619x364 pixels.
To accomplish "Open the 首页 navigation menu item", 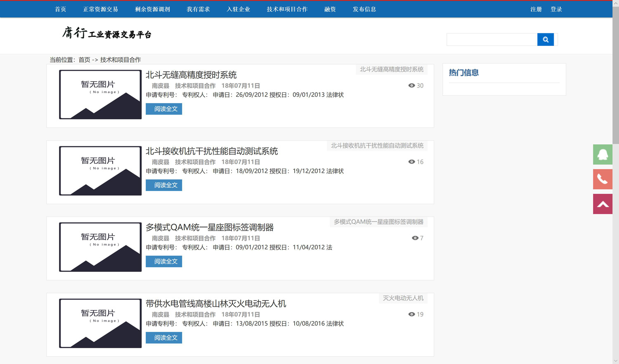I will point(60,9).
